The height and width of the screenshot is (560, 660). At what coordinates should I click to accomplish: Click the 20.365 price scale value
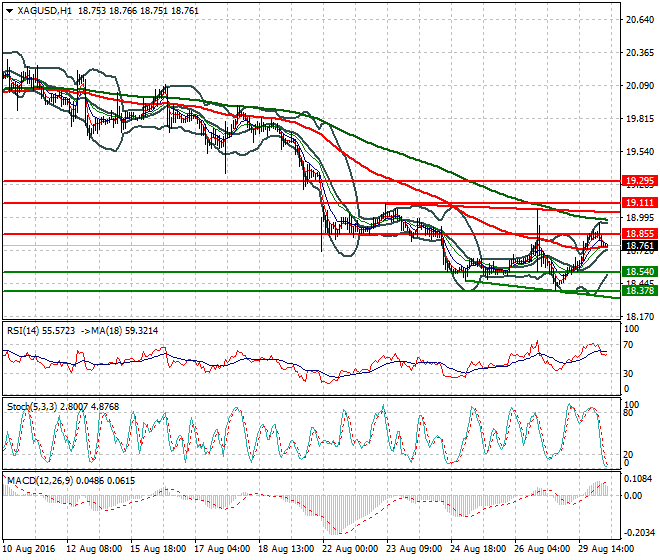[x=640, y=53]
